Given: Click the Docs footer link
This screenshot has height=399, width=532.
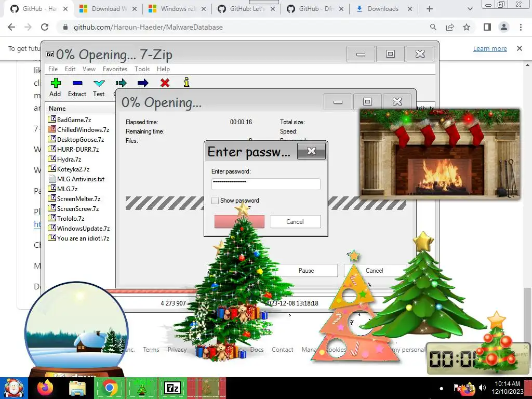Looking at the screenshot, I should click(x=257, y=350).
